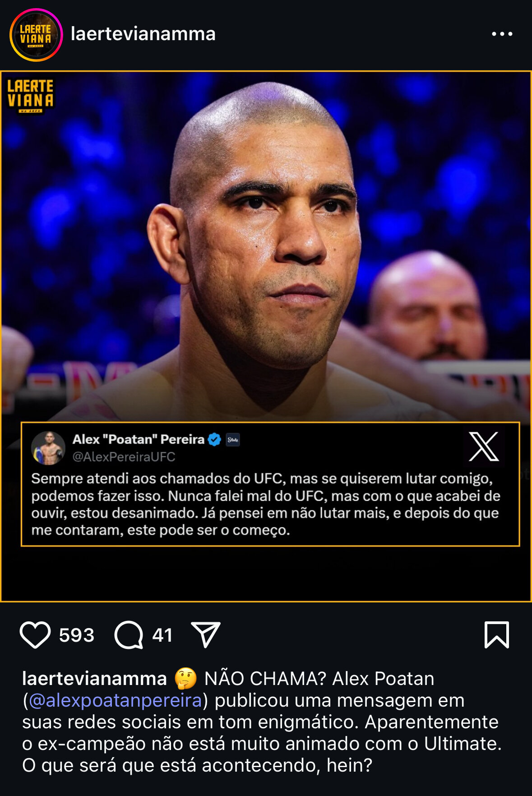Tap the share paper-plane icon
This screenshot has height=796, width=532.
click(206, 634)
